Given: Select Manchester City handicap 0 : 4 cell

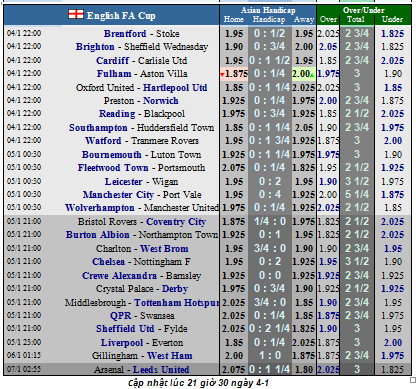Looking at the screenshot, I should tap(270, 194).
